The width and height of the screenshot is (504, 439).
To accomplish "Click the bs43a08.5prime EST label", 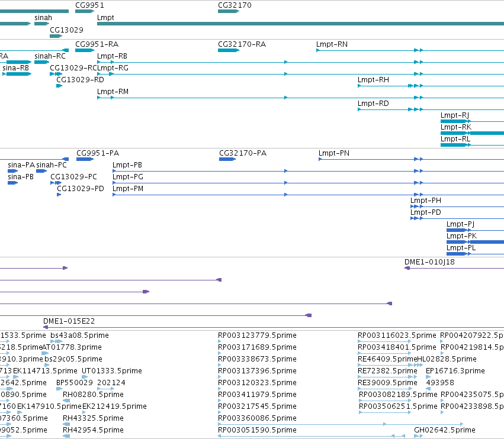I will point(80,335).
